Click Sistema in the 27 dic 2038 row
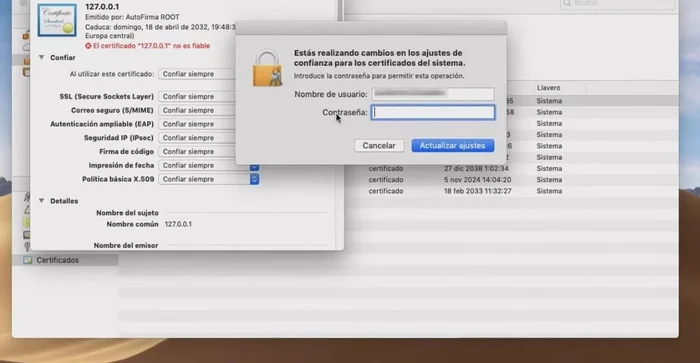700x363 pixels. [x=549, y=168]
